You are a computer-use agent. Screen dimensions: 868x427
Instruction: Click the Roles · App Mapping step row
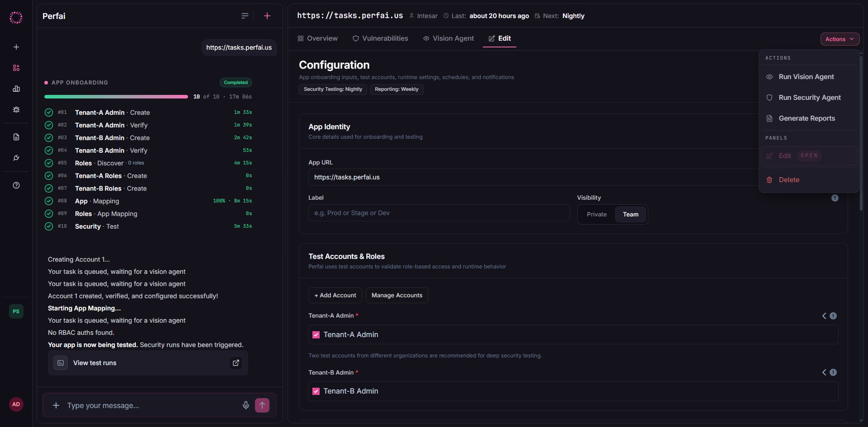(x=148, y=214)
